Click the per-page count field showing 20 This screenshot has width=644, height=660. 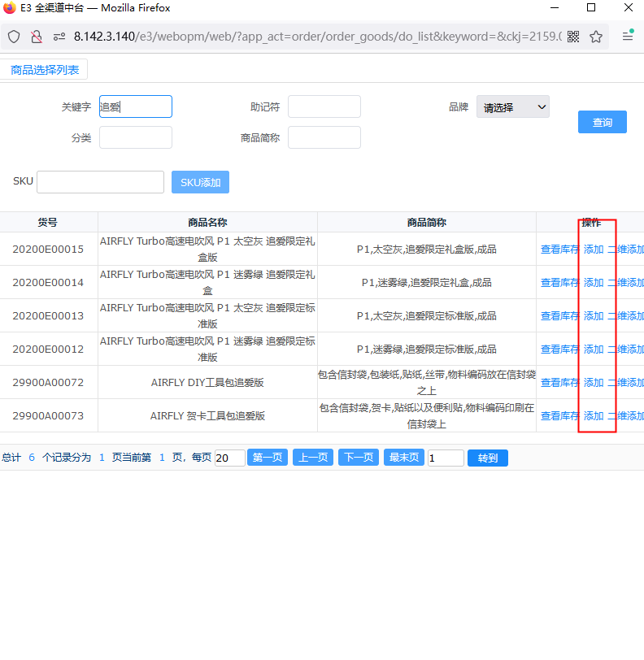pos(229,458)
